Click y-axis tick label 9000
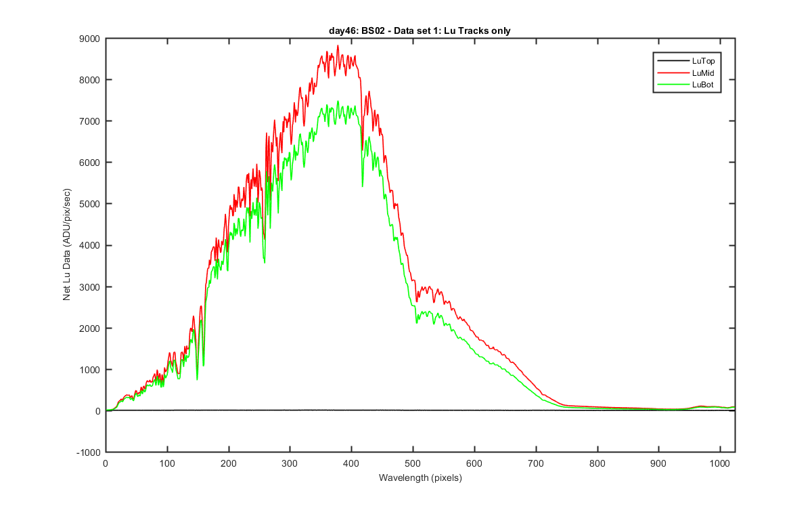812x508 pixels. [91, 39]
